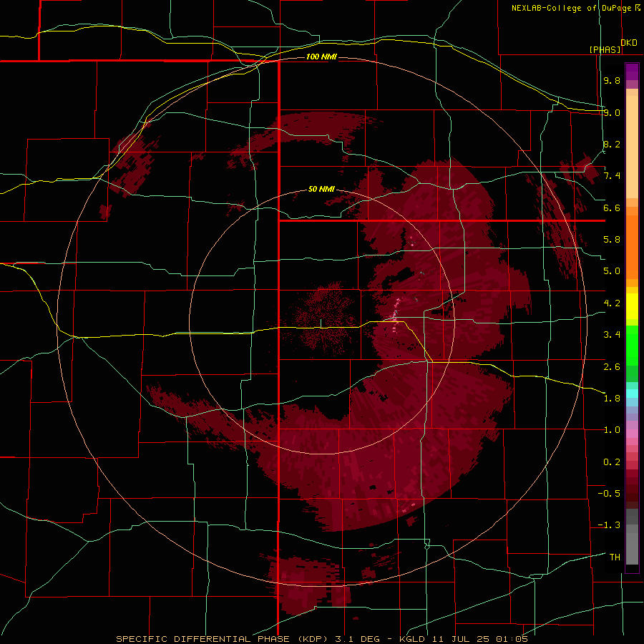Click the -1.3 legend value

tap(609, 525)
